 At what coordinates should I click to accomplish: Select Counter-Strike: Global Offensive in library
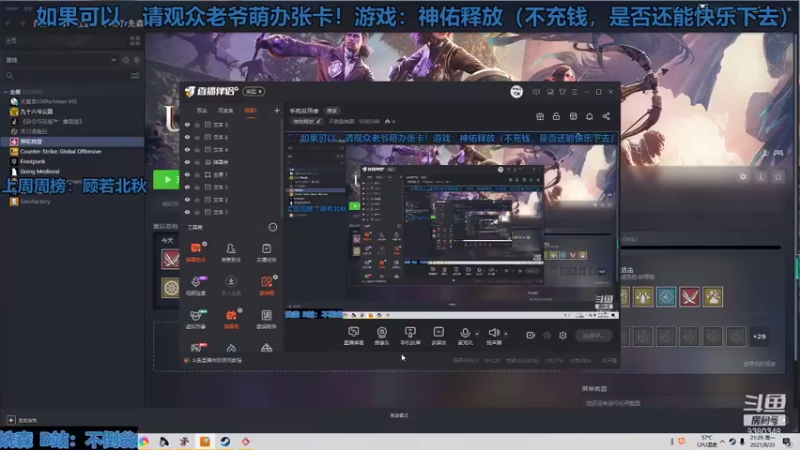(60, 152)
